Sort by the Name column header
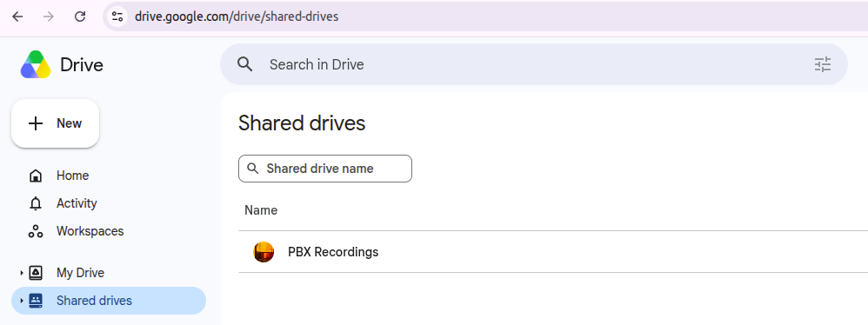The width and height of the screenshot is (868, 325). 261,210
